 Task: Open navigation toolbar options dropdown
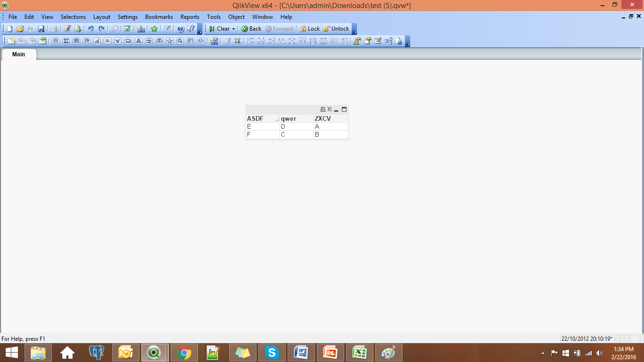354,29
